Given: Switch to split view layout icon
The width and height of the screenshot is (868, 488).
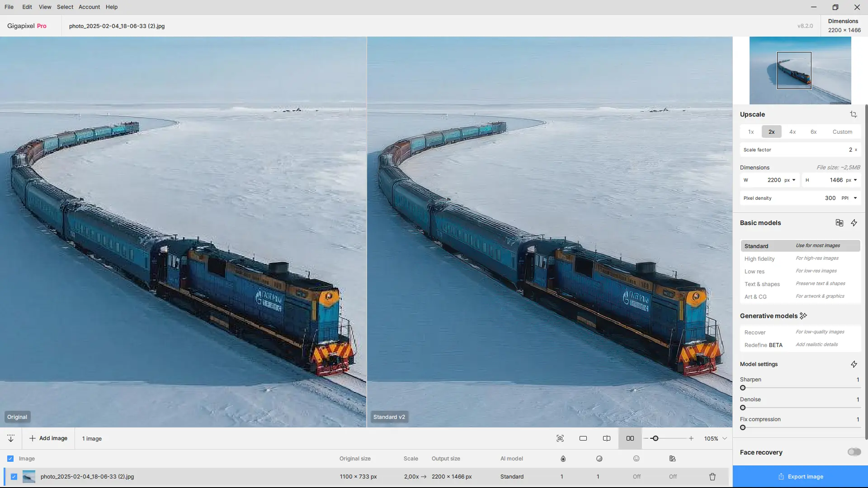Looking at the screenshot, I should tap(607, 438).
